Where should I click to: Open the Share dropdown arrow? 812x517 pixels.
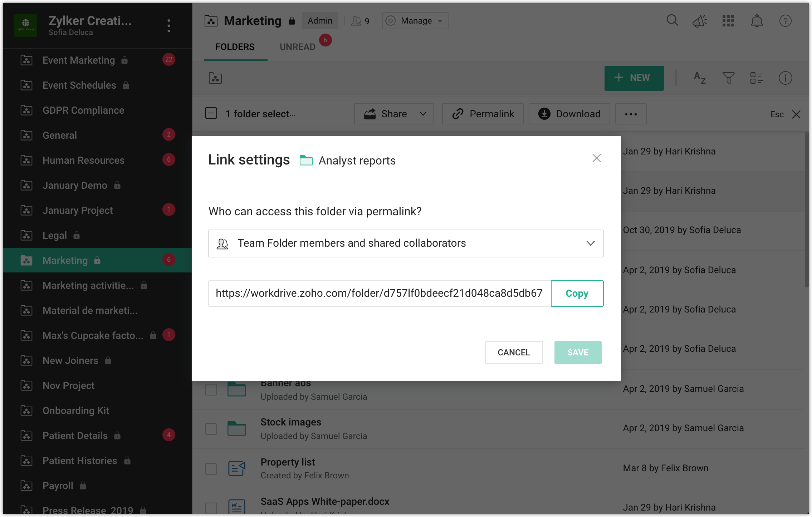(x=423, y=114)
